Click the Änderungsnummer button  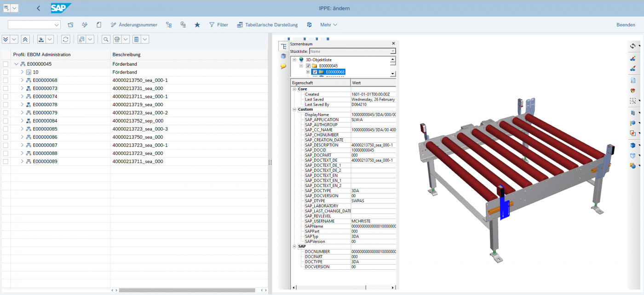(134, 25)
